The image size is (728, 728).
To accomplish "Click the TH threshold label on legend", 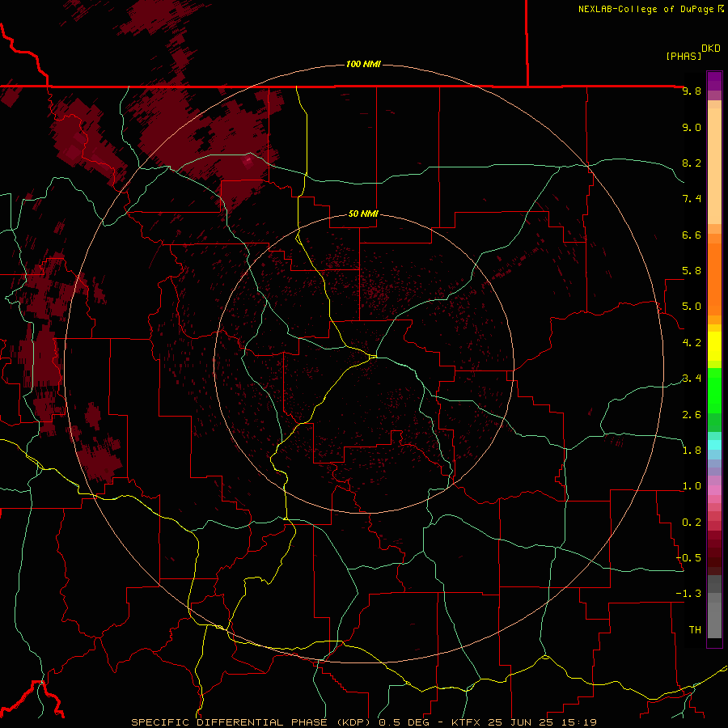I will pos(695,629).
